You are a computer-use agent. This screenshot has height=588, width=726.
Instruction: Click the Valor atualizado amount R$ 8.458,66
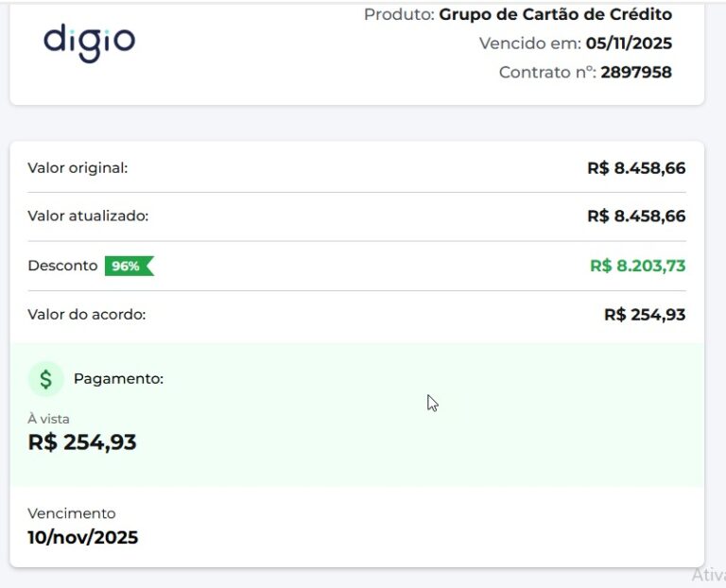point(636,216)
